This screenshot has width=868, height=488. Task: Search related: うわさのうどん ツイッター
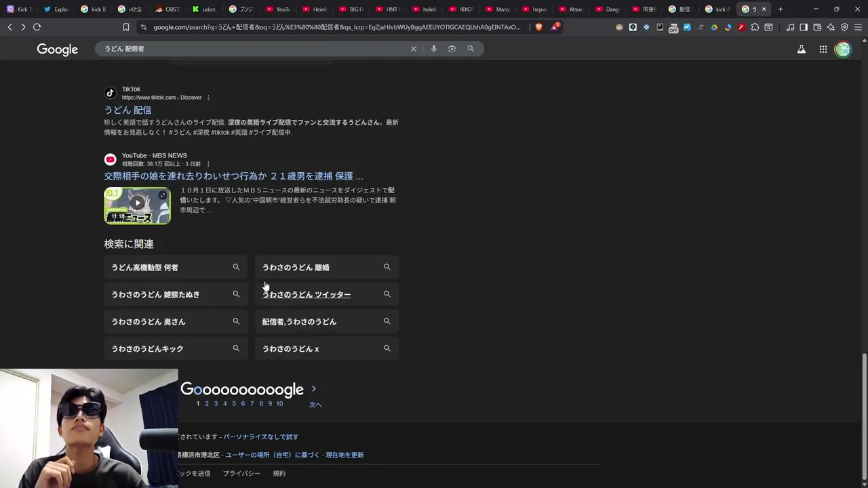pyautogui.click(x=327, y=294)
